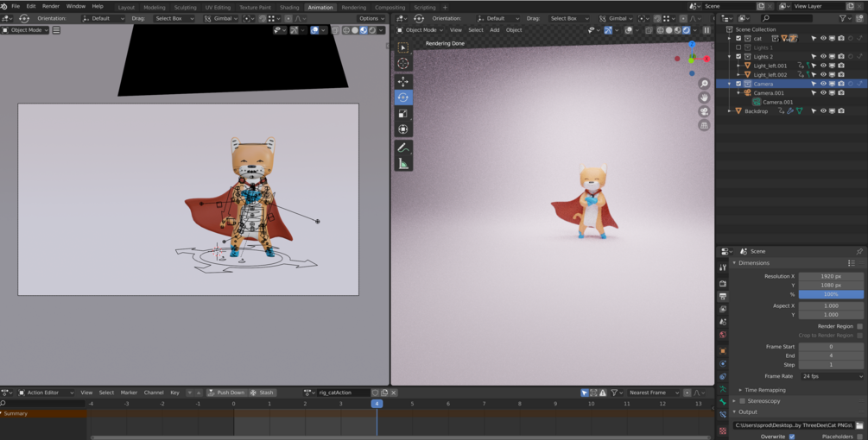Open the Tool properties tab
868x440 pixels.
tap(722, 267)
